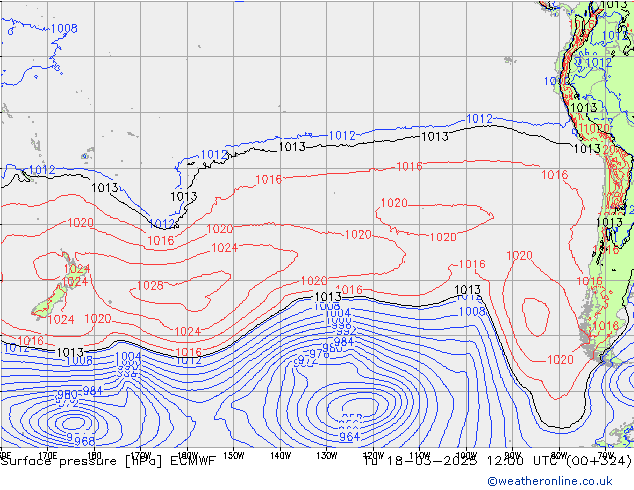The image size is (634, 490).
Task: Click the 'Surface pressure [hPa] ECMWF' caption
Action: pos(108,461)
